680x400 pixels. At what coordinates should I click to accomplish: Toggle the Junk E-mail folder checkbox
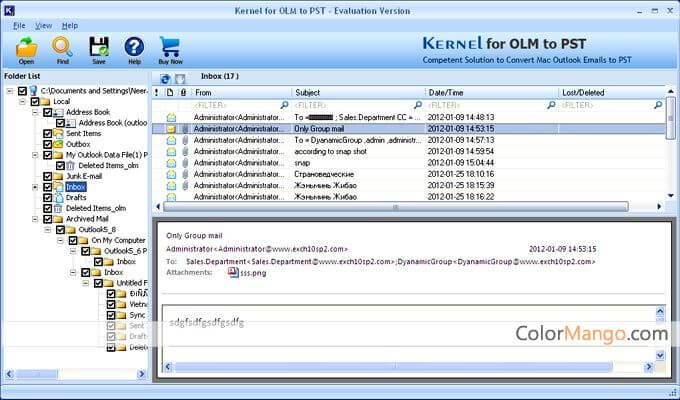tap(46, 176)
